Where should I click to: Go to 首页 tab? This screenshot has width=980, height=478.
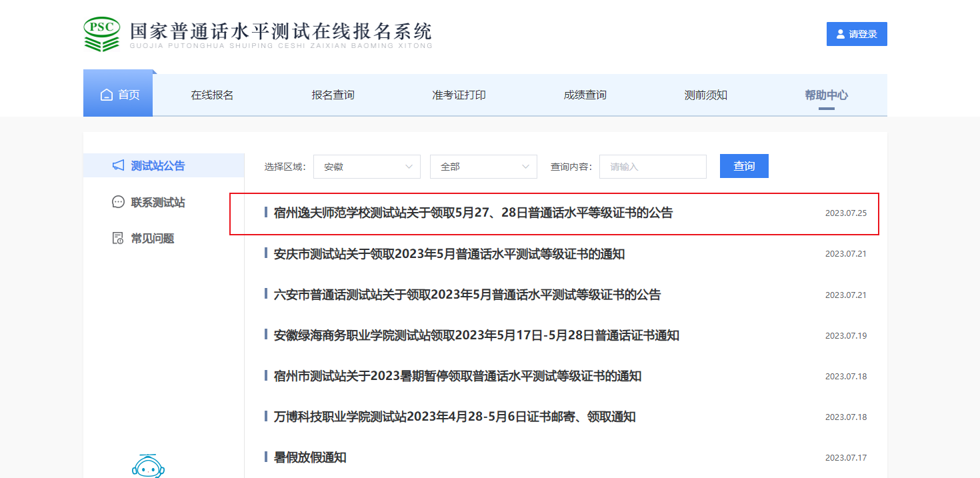118,94
